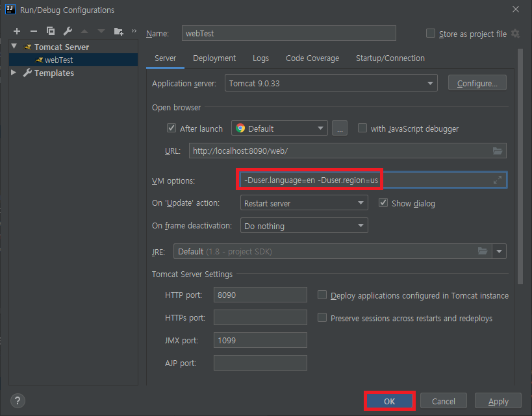Click into the HTTPs port field
The image size is (532, 416).
260,317
